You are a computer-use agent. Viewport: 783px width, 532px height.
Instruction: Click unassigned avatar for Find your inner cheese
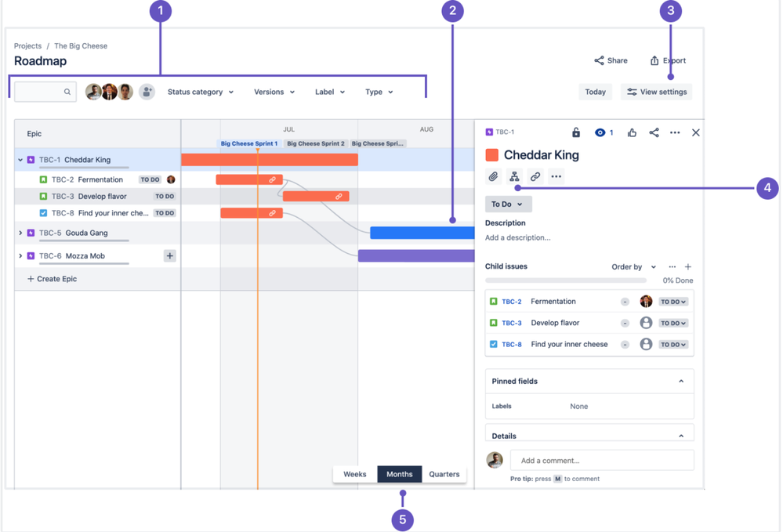(x=646, y=344)
